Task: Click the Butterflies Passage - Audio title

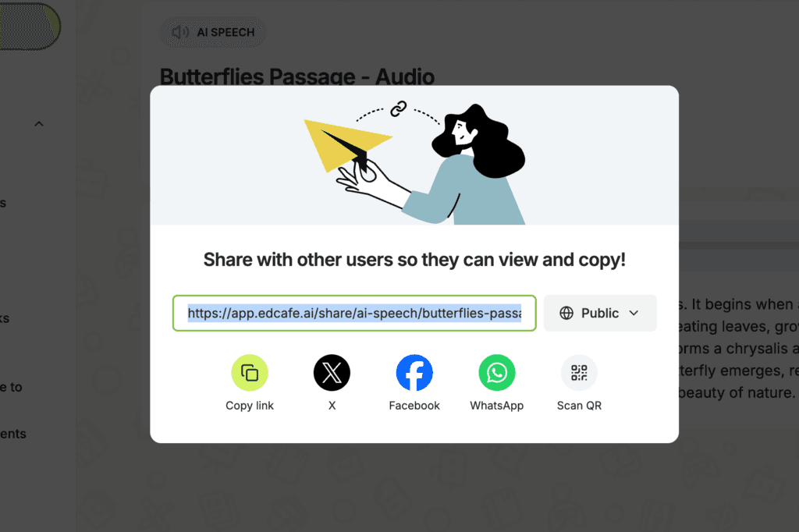Action: (297, 76)
